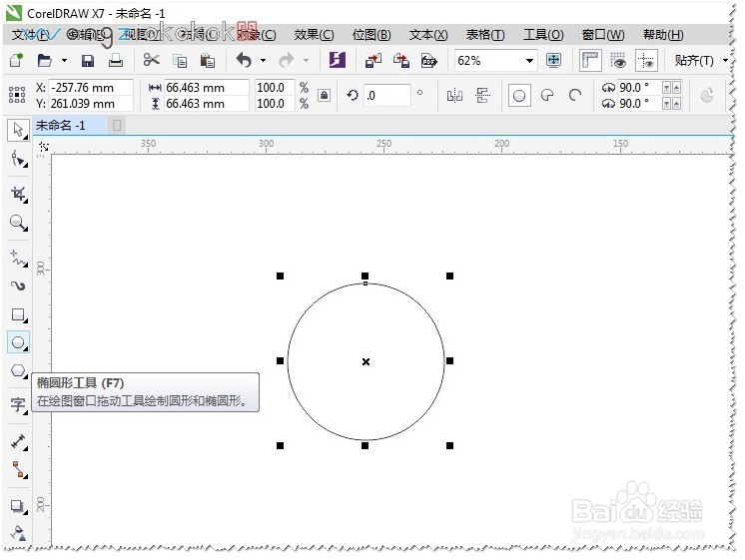Open the zoom level 62% dropdown

click(529, 61)
